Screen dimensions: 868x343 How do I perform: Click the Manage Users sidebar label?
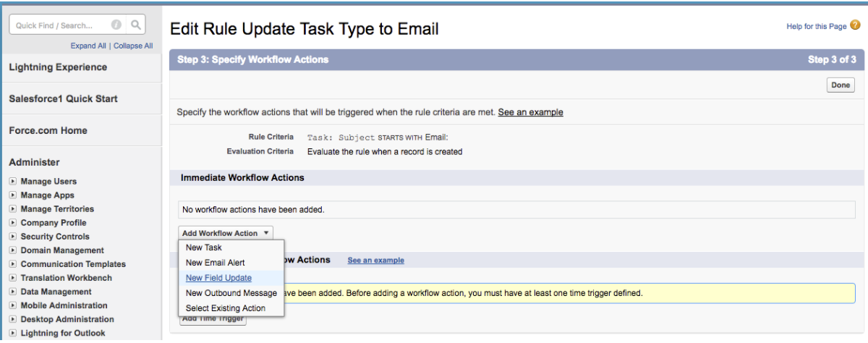click(x=48, y=182)
